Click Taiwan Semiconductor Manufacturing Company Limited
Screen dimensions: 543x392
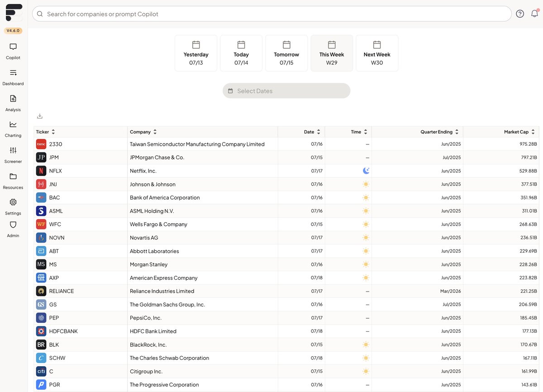coord(197,144)
